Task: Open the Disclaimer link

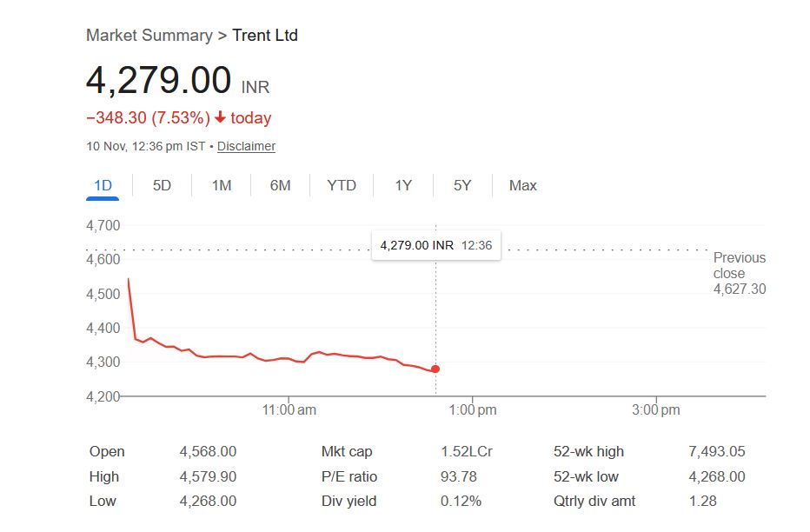Action: point(246,146)
